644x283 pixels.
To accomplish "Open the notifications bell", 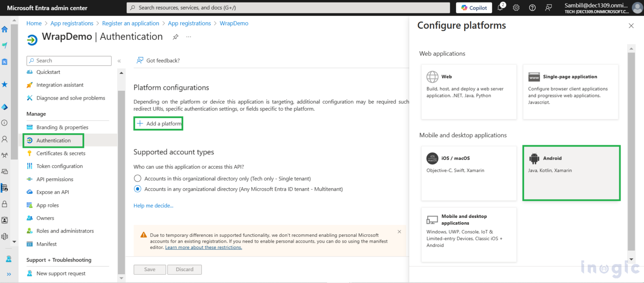I will [501, 8].
